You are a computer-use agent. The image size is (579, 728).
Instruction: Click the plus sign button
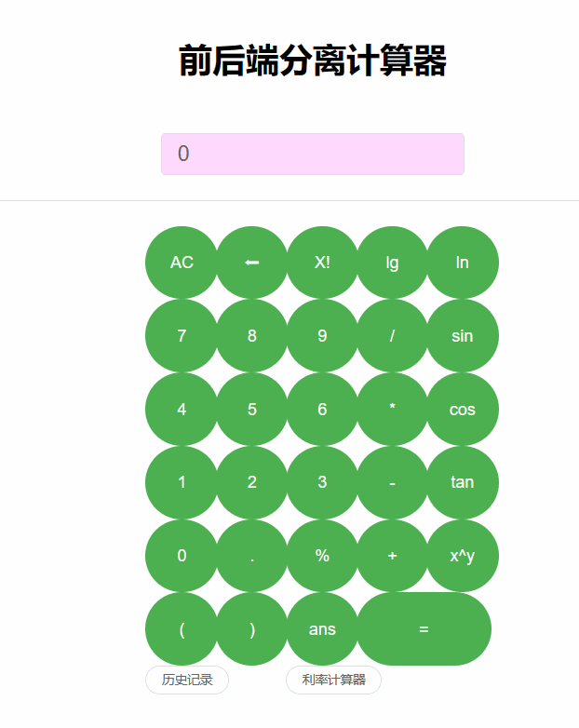coord(392,555)
